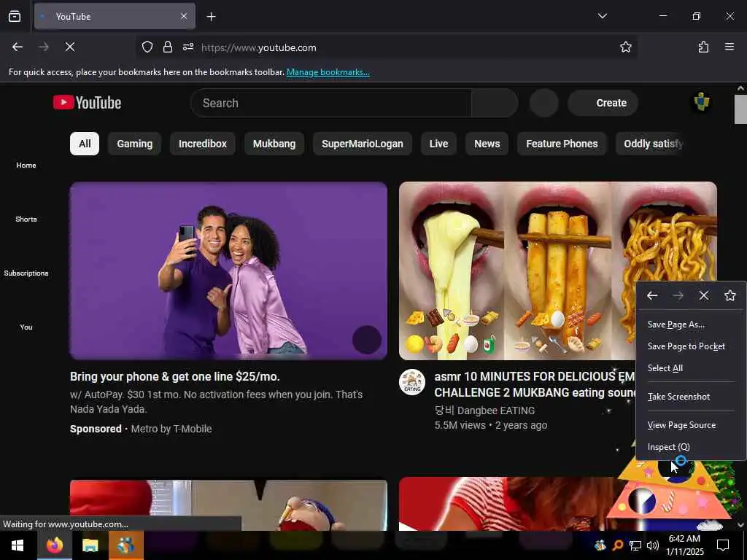Choose Select All in context menu

[691, 368]
